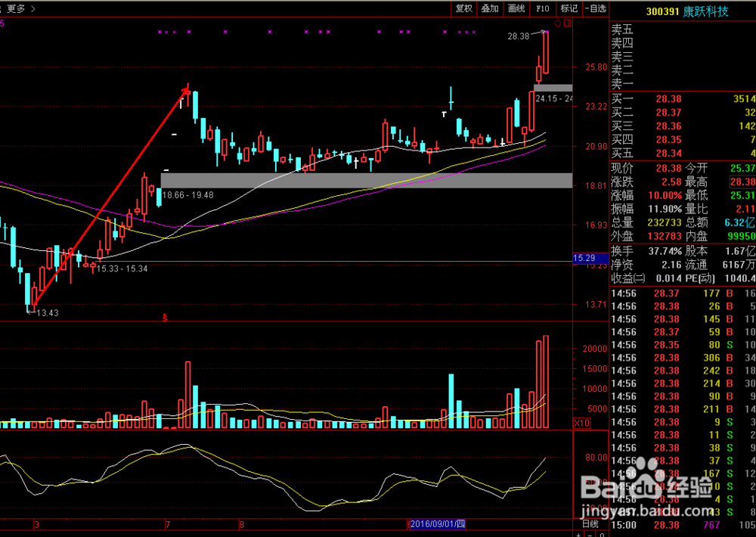Click the 15.33 - 15.34 gap label
This screenshot has width=756, height=537.
click(x=122, y=268)
